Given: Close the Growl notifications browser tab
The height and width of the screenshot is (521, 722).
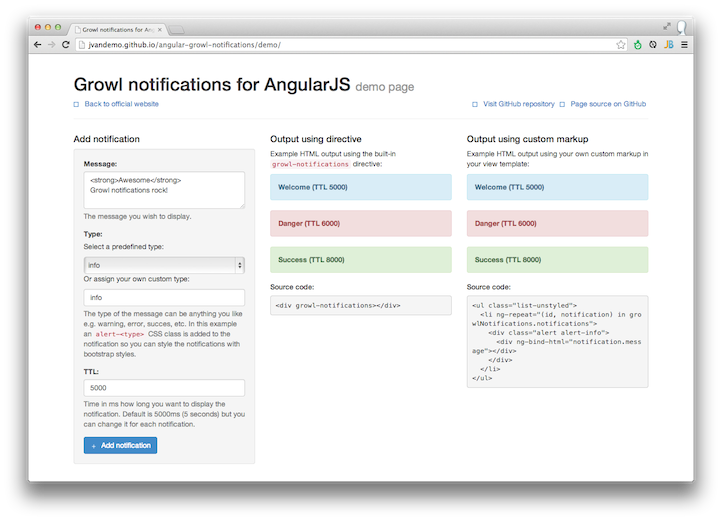Looking at the screenshot, I should coord(160,29).
